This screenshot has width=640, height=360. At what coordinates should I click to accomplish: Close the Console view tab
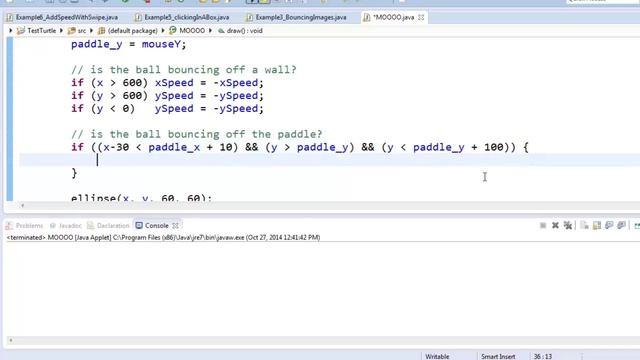click(176, 225)
